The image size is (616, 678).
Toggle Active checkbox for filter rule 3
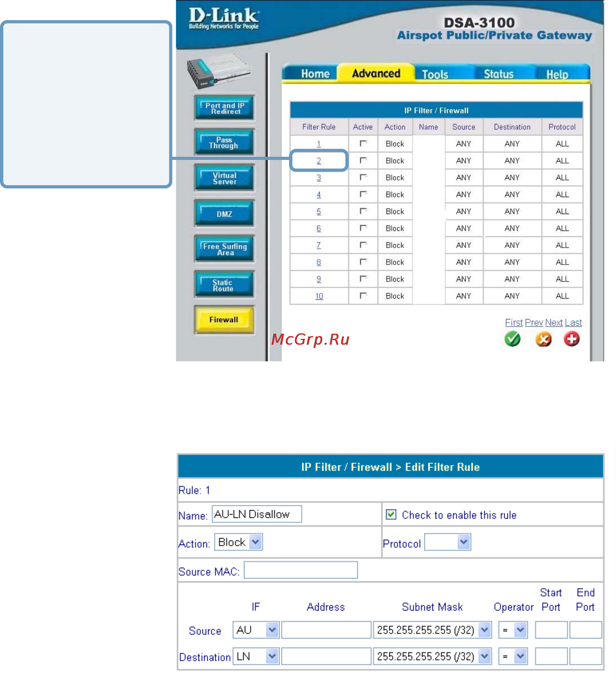point(363,177)
